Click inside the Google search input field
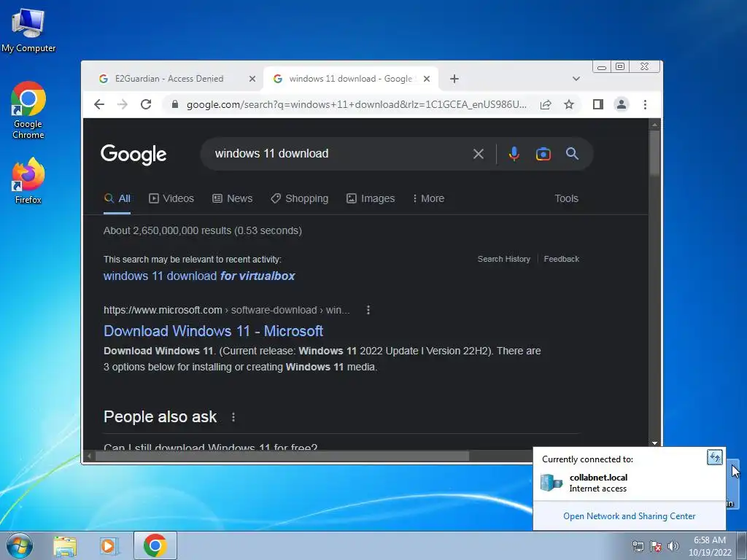 [338, 154]
